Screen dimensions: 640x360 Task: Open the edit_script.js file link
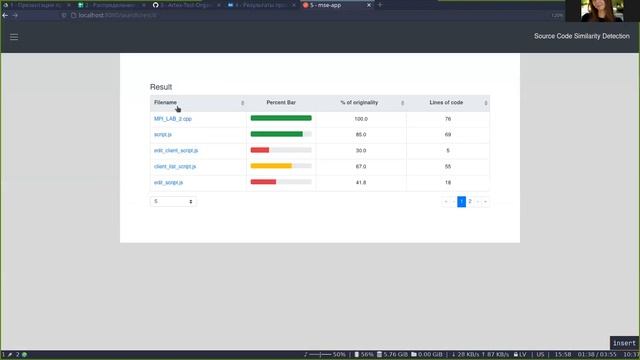169,182
